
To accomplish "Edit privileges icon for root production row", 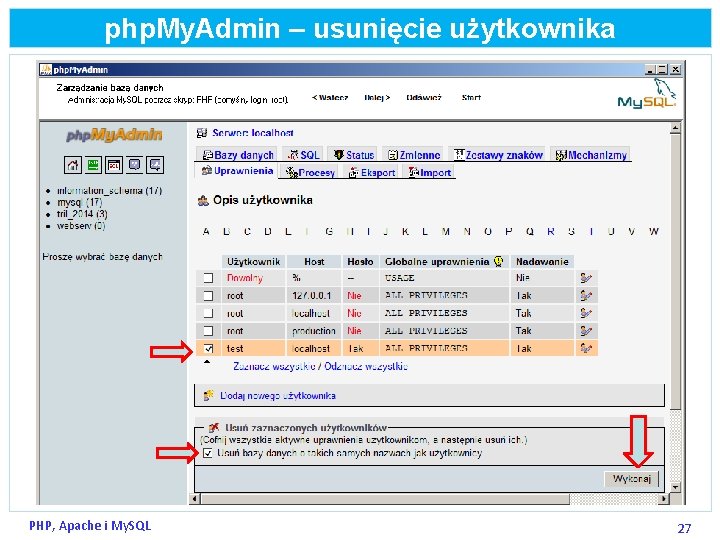I will 586,331.
